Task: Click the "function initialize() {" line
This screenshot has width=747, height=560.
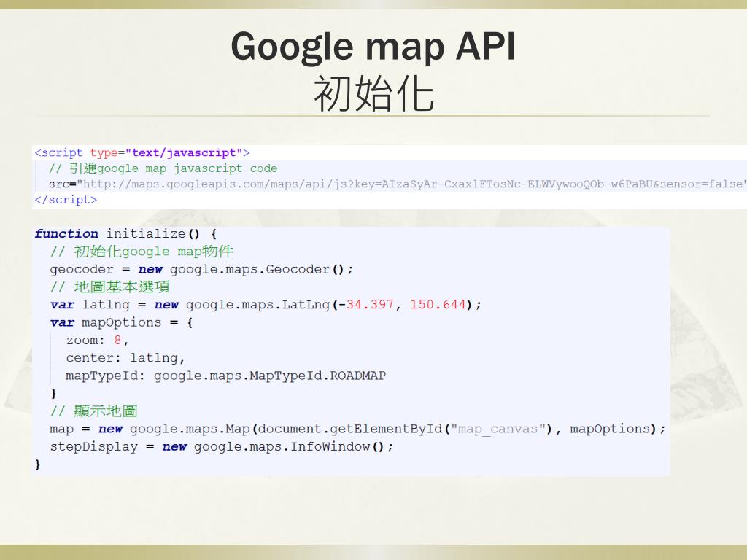Action: [x=125, y=234]
